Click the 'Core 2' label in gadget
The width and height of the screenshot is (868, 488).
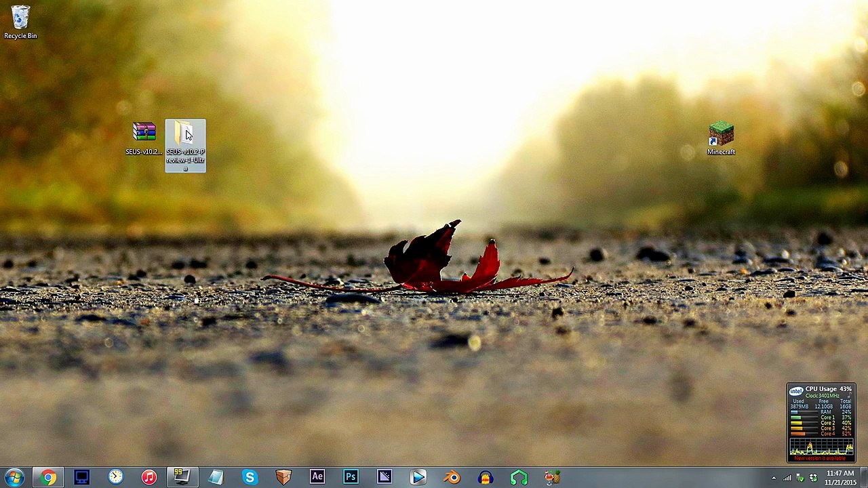827,423
